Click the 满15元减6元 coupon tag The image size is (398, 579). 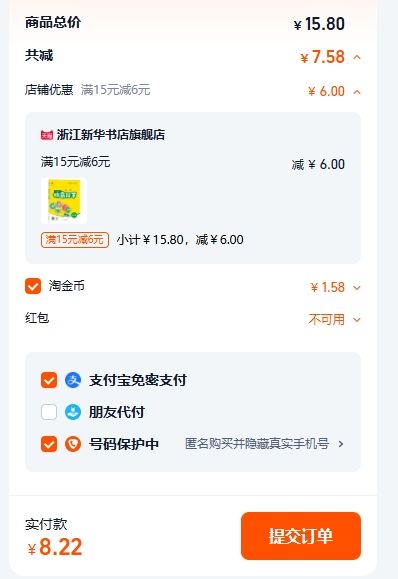tap(75, 240)
